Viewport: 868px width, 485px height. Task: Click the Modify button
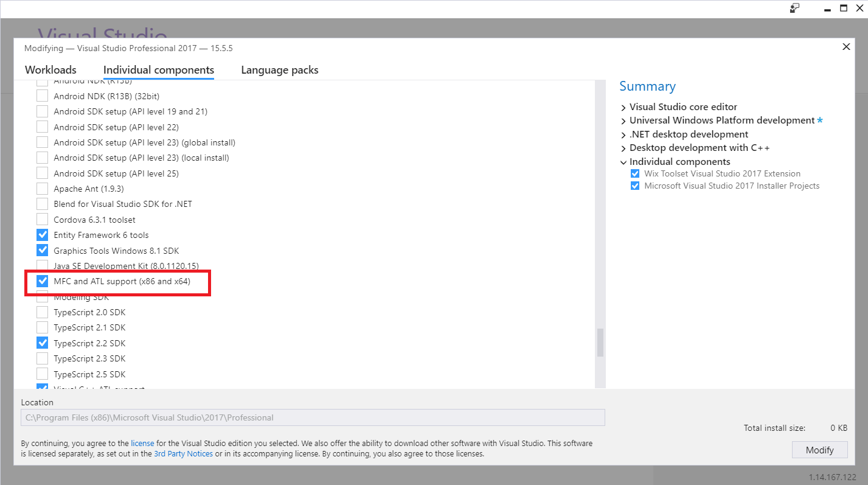[819, 450]
